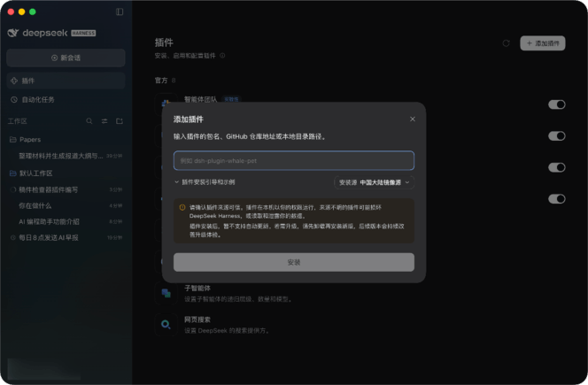Click the 安装 button in dialog
The height and width of the screenshot is (385, 588).
[294, 262]
